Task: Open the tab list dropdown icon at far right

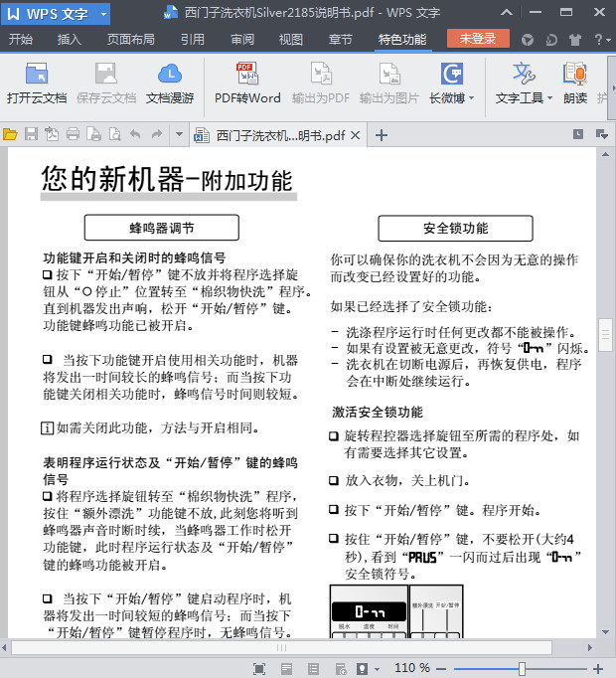Action: pyautogui.click(x=602, y=134)
